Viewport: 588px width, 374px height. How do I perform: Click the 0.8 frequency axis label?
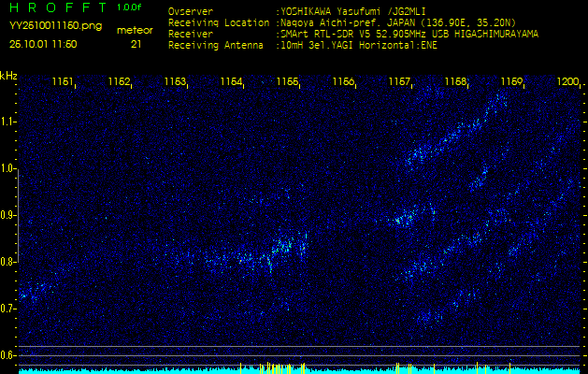point(7,262)
